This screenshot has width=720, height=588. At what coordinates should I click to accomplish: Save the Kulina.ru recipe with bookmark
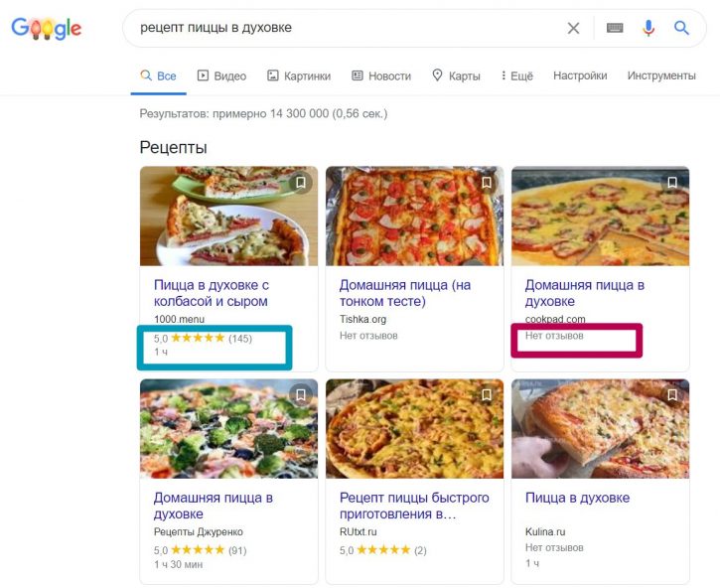(672, 395)
